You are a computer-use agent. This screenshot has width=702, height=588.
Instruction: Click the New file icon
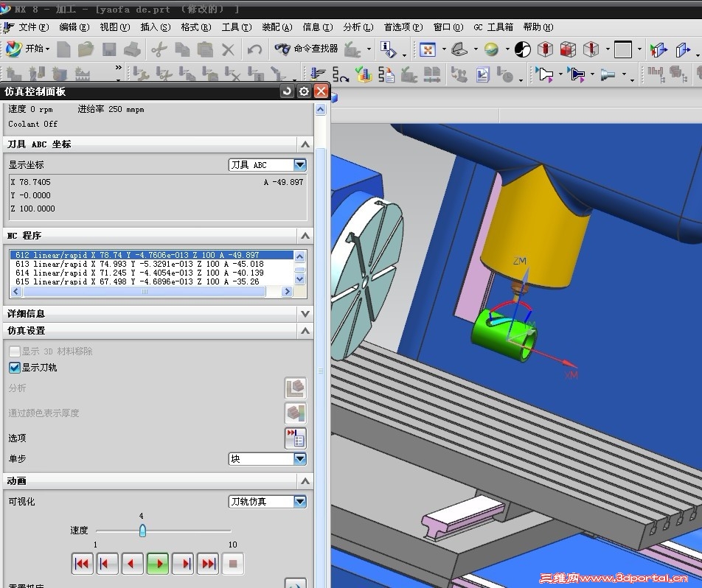[63, 49]
